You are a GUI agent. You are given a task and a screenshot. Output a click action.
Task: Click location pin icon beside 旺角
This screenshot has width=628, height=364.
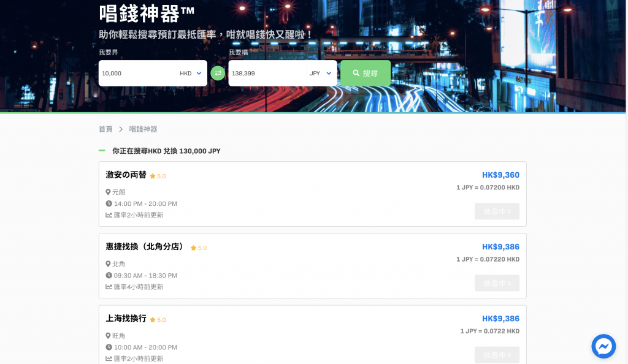pos(109,336)
